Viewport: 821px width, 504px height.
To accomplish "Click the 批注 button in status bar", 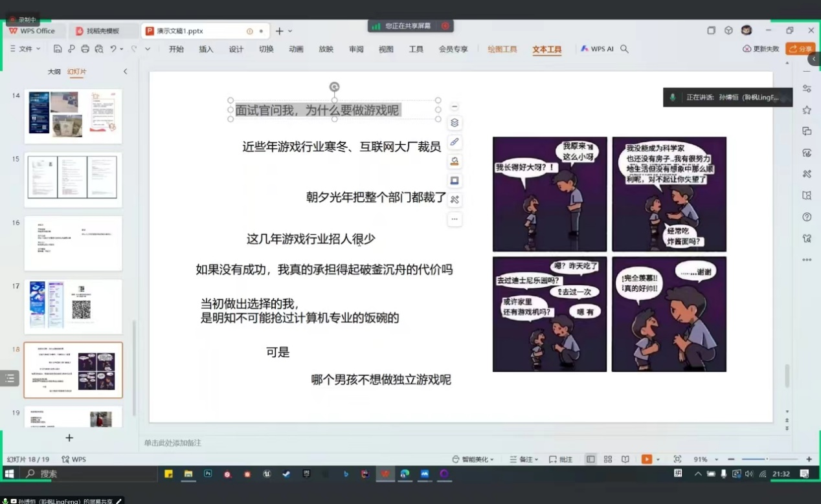I will coord(561,459).
